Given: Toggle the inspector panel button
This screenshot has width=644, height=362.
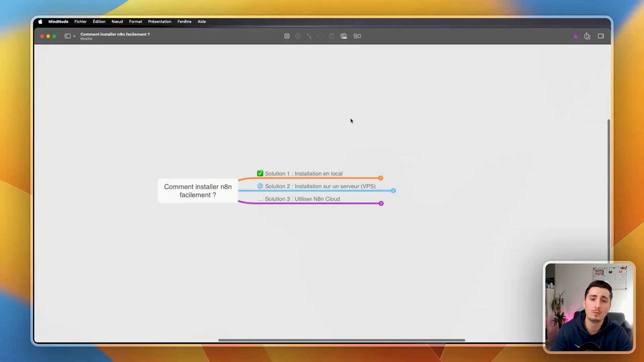Looking at the screenshot, I should [601, 36].
